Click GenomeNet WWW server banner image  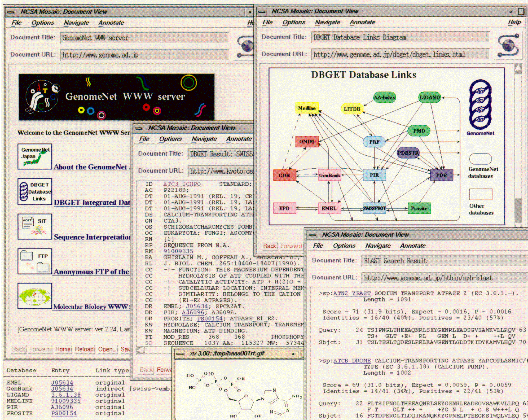point(116,97)
